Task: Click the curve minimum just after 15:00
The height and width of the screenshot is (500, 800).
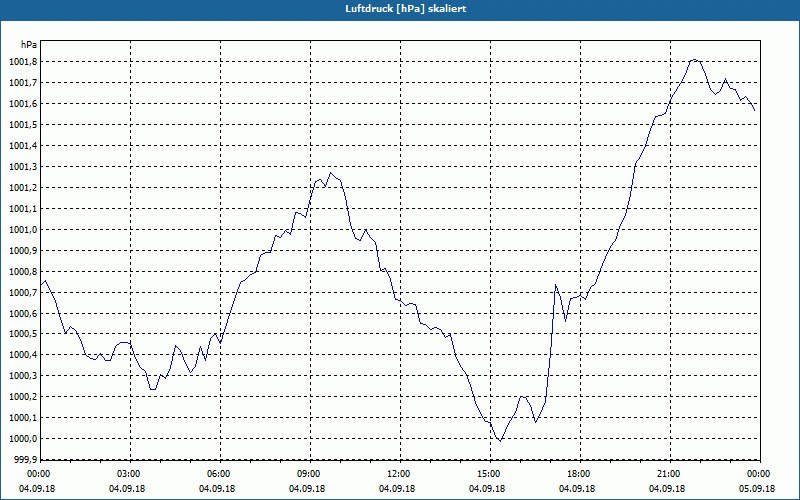Action: [x=501, y=441]
